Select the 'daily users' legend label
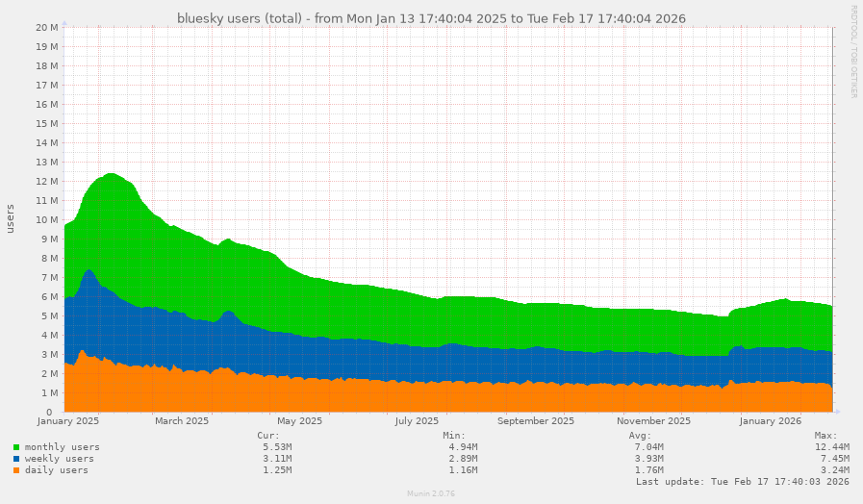 click(x=56, y=470)
